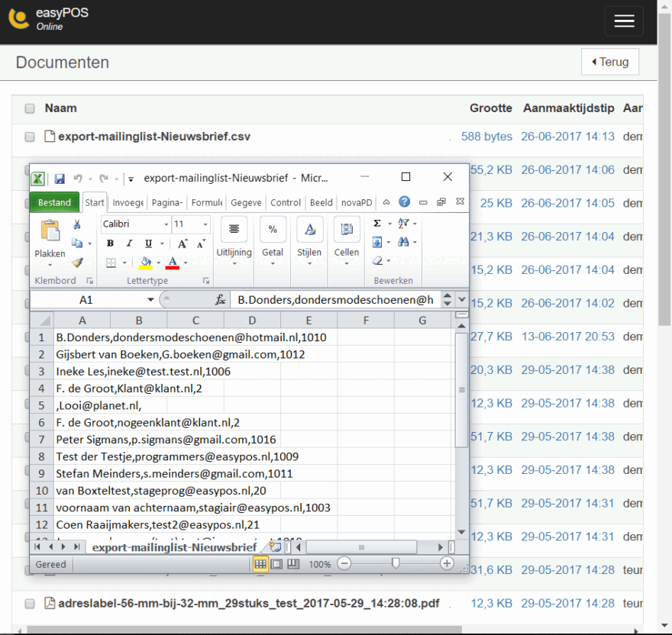
Task: Insert a new worksheet tab icon
Action: [275, 546]
